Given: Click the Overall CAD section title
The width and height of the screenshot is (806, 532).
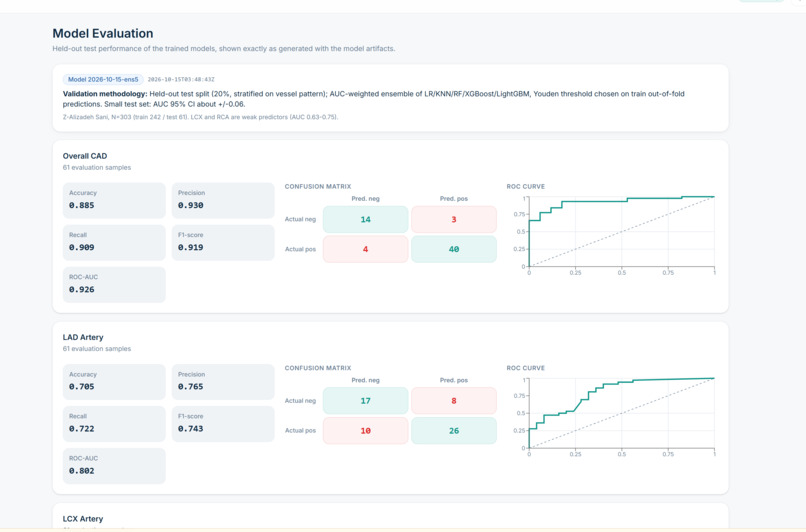Looking at the screenshot, I should (85, 156).
